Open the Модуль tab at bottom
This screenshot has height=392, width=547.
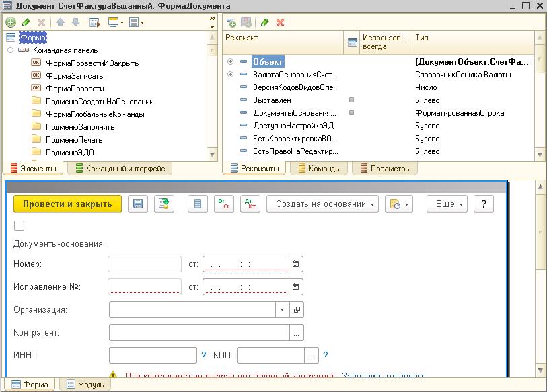[85, 385]
